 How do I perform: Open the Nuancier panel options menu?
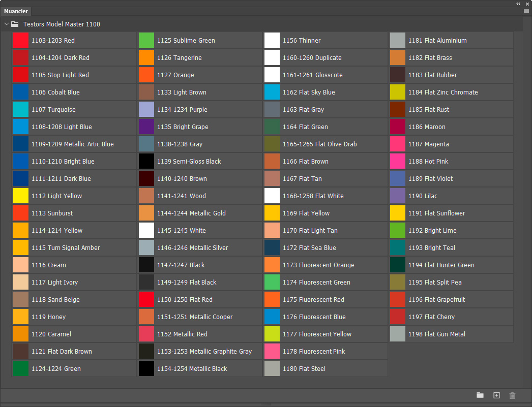tap(526, 11)
